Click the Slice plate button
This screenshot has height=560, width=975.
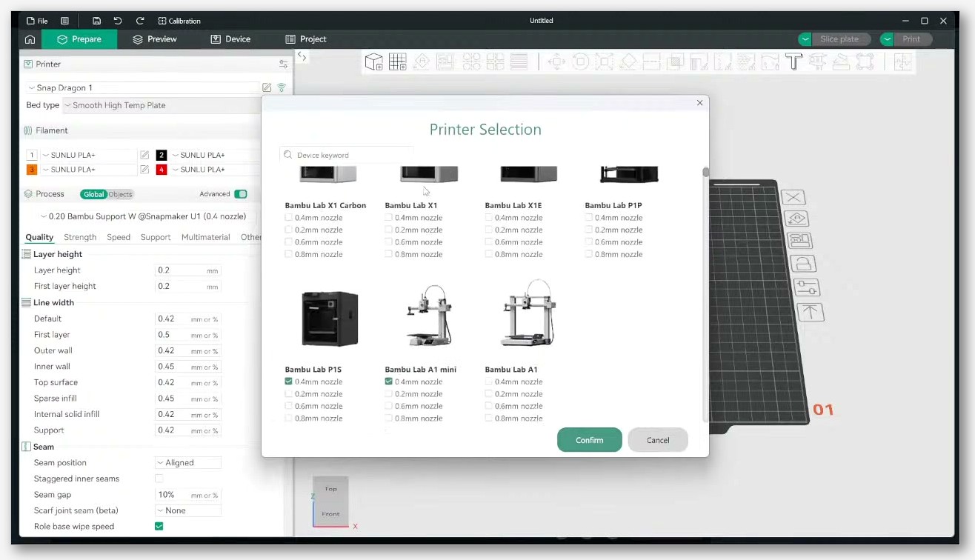(x=839, y=39)
